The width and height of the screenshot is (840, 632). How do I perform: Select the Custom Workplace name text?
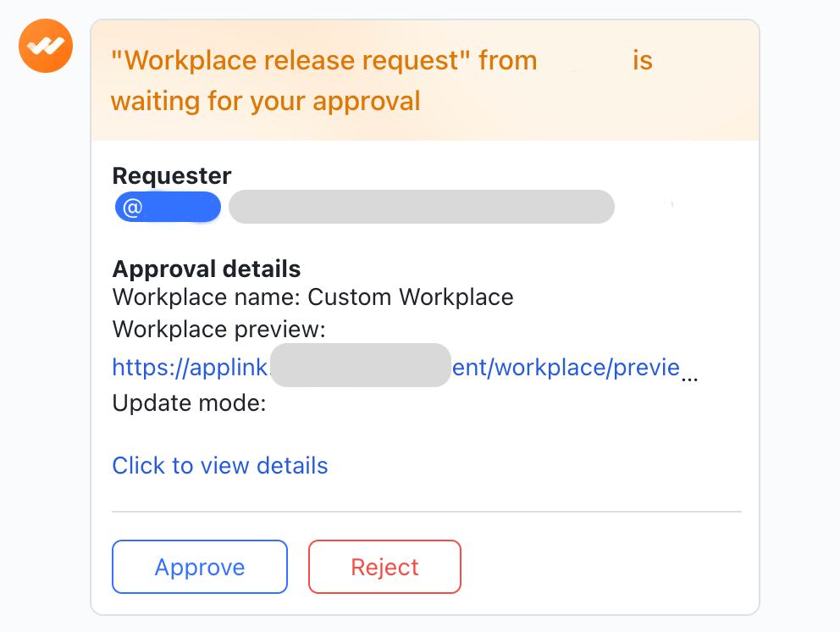point(412,297)
